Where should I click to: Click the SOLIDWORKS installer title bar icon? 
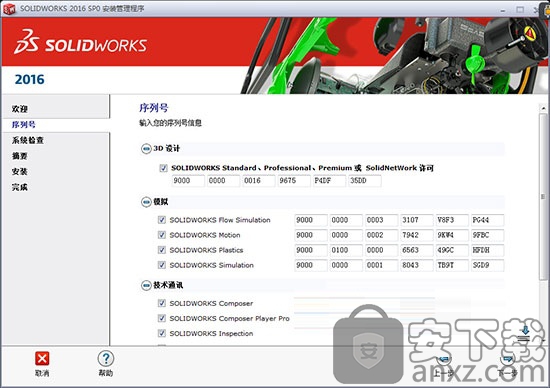coord(9,9)
